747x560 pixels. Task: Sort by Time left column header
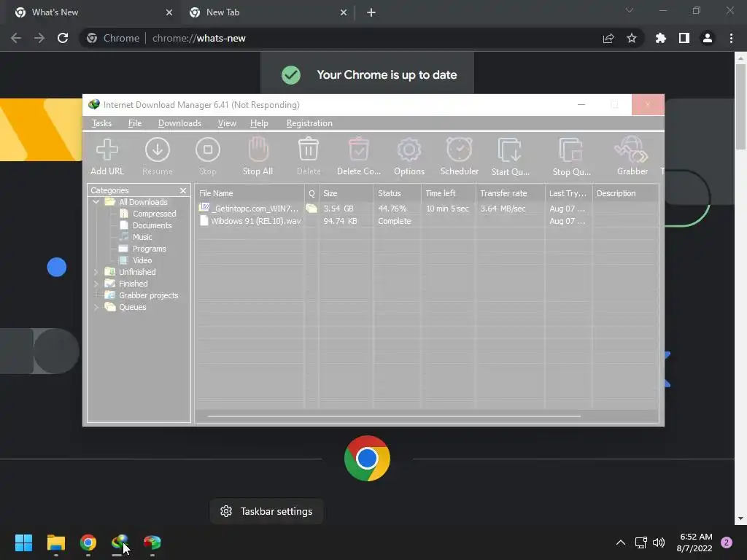449,193
